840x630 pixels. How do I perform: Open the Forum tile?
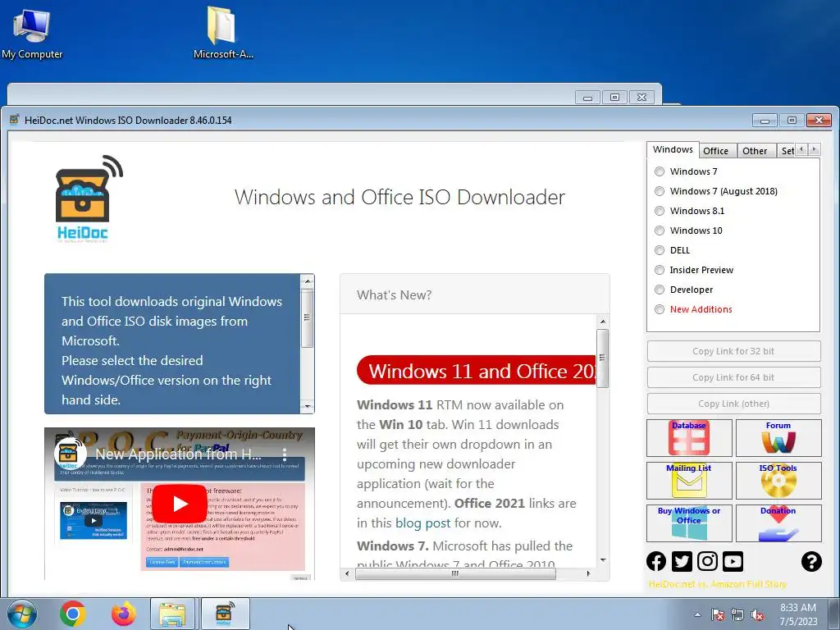click(x=778, y=438)
